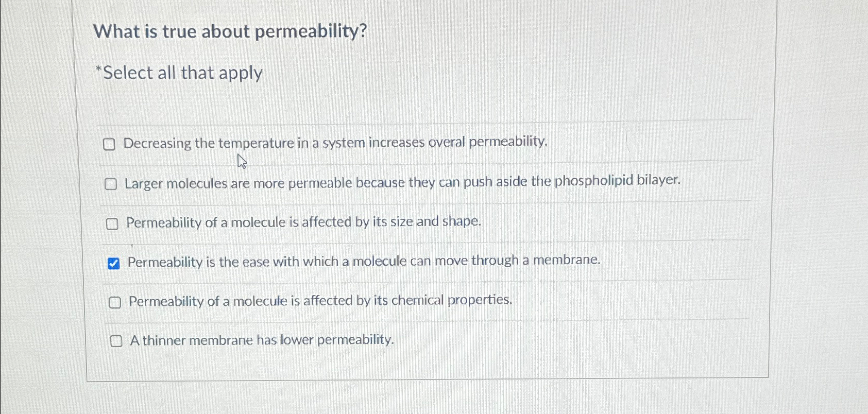868x414 pixels.
Task: Enable the option about chemical properties
Action: (115, 302)
